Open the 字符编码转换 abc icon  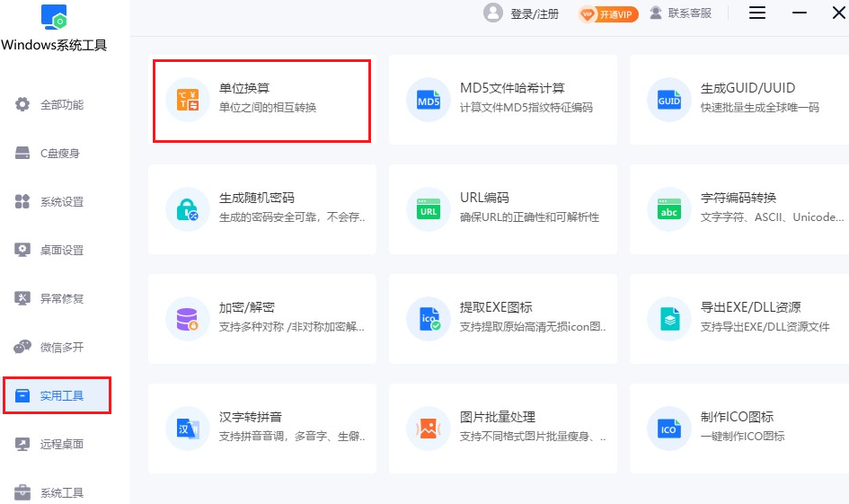[669, 208]
